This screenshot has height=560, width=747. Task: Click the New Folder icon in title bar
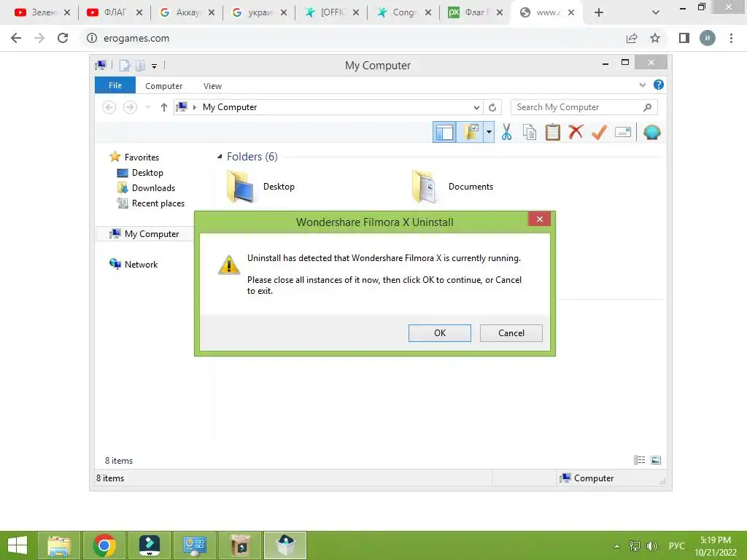141,65
